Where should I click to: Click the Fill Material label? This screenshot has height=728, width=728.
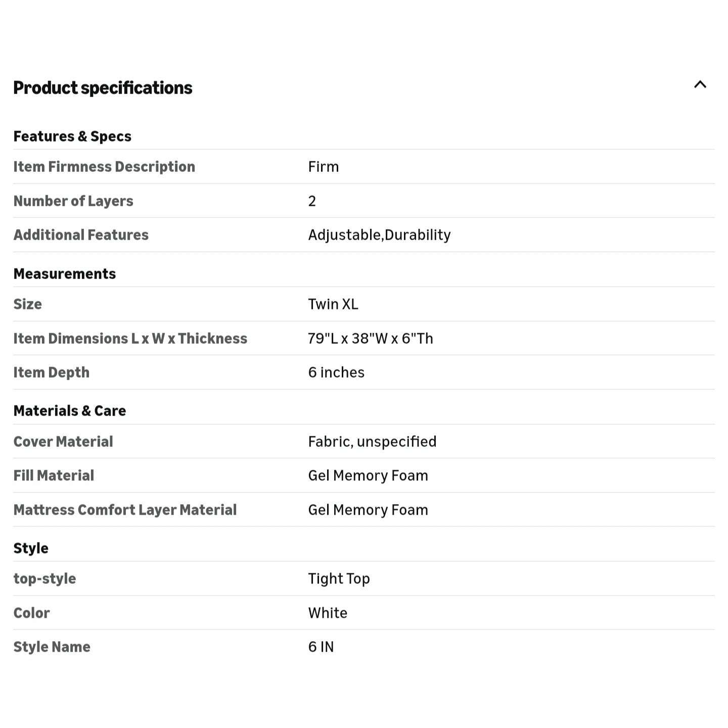click(x=54, y=476)
